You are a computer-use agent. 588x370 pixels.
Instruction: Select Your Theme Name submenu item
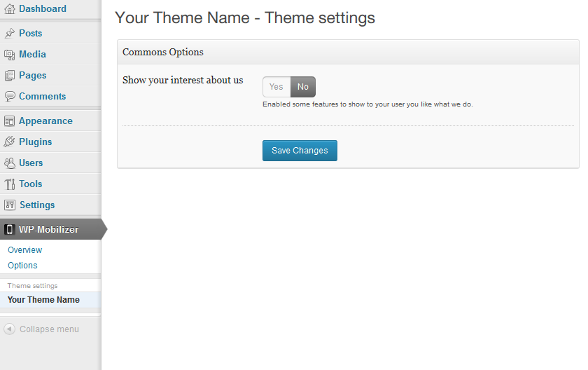pyautogui.click(x=43, y=300)
